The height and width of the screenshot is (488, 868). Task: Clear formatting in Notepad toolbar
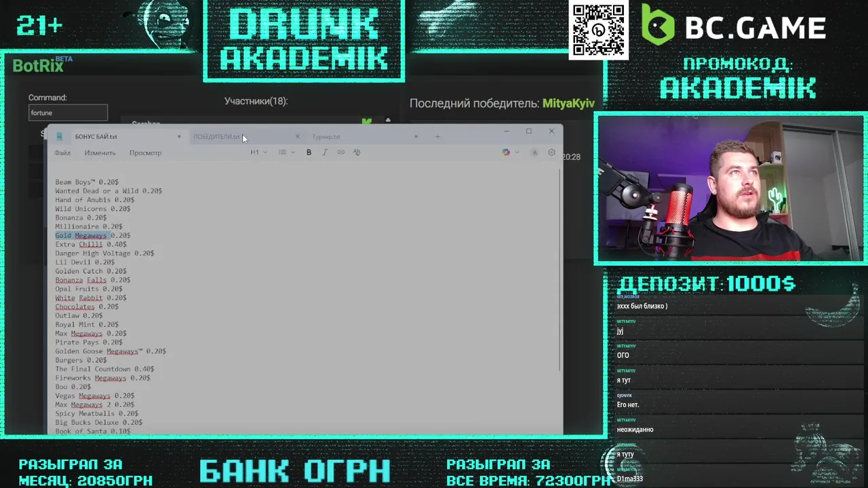tap(357, 152)
